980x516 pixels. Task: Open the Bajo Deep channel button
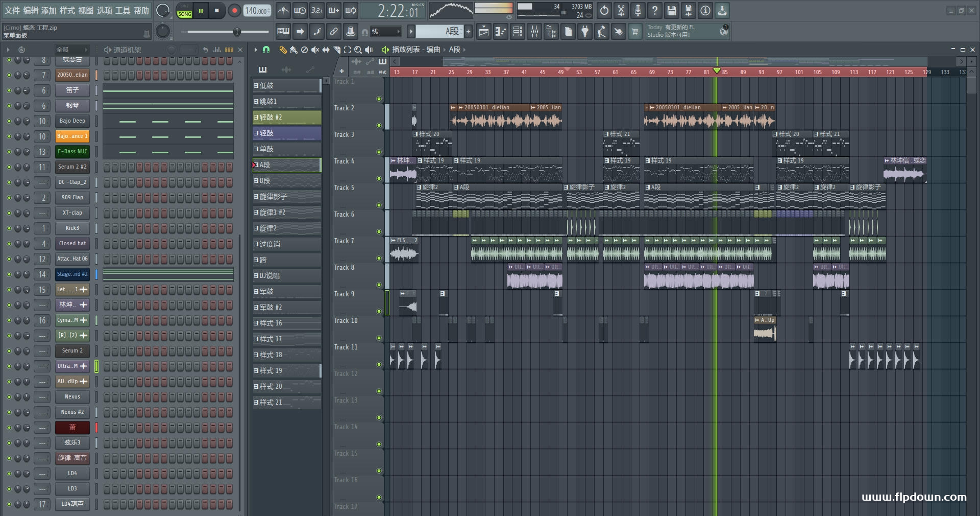(72, 121)
